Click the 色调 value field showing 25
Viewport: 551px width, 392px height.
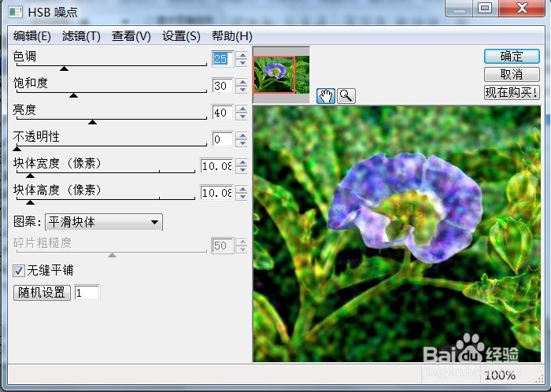(x=223, y=59)
